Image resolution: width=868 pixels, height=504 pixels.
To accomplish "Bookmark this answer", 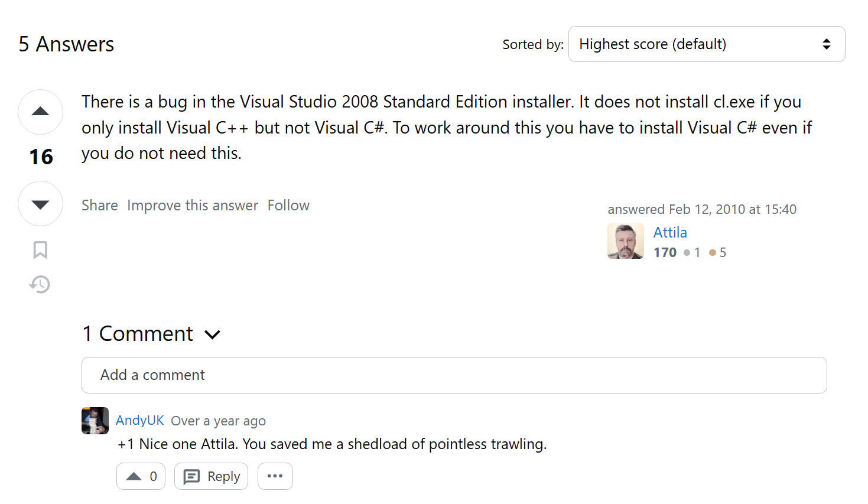I will [40, 250].
